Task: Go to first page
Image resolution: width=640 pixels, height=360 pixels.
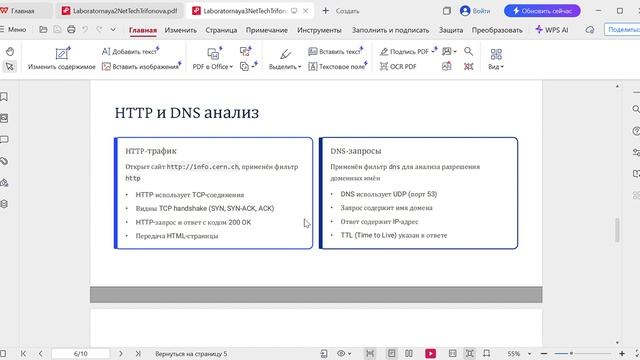Action: (23, 353)
